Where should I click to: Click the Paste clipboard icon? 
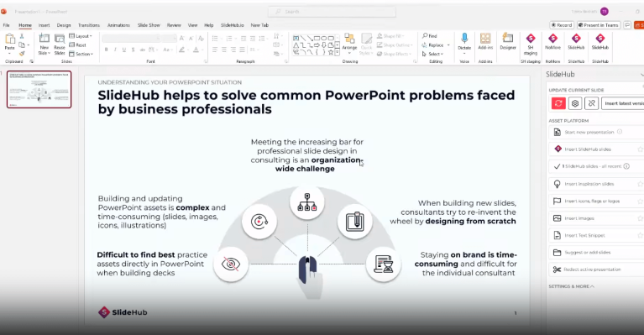(10, 39)
